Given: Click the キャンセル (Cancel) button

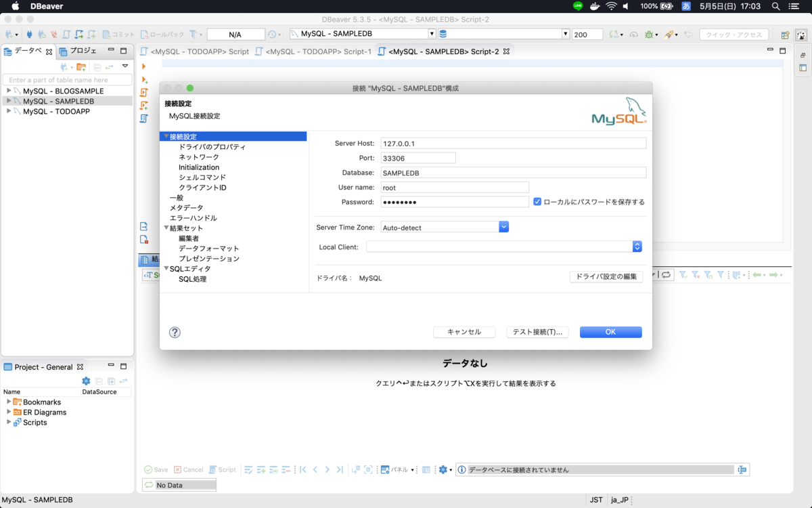Looking at the screenshot, I should click(464, 332).
